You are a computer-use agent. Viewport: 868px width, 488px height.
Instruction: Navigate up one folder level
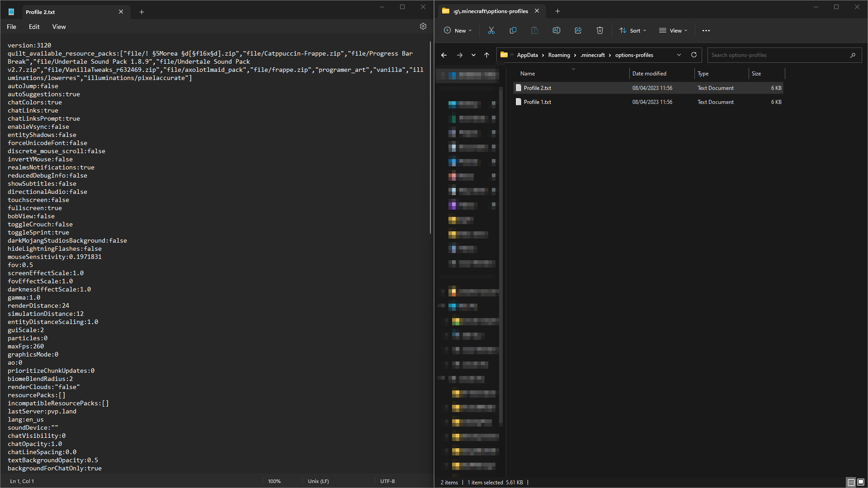[486, 55]
